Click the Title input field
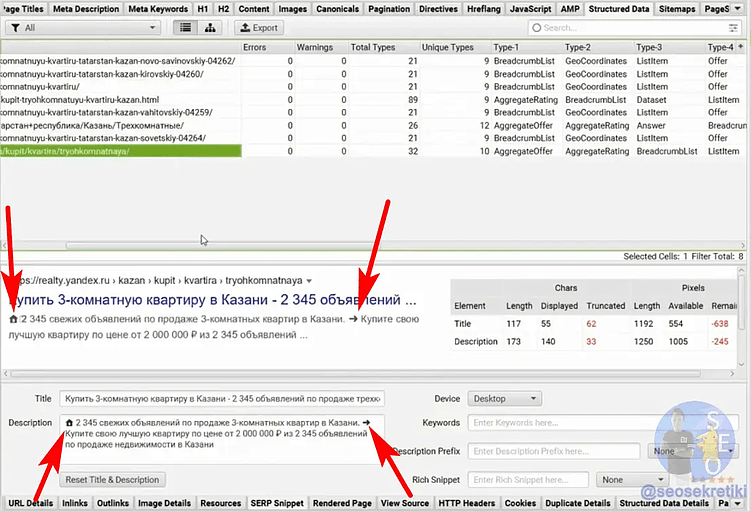The height and width of the screenshot is (512, 751). point(222,398)
